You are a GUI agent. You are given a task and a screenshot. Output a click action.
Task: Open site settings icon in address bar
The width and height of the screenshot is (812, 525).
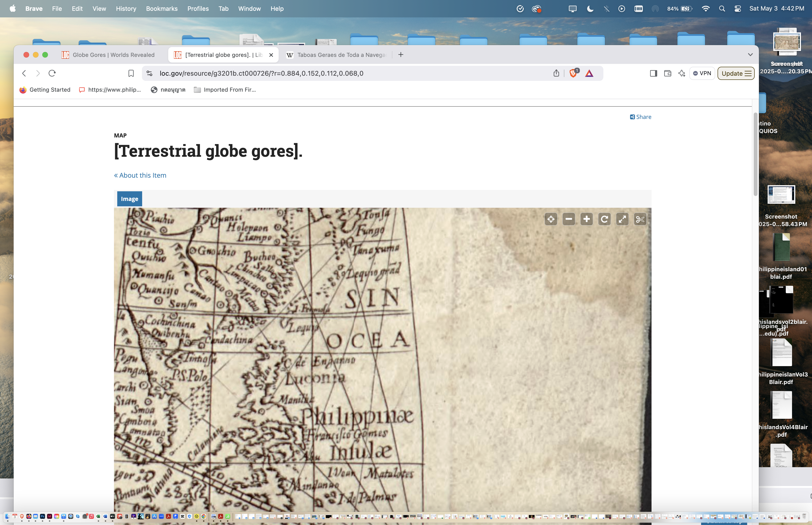coord(149,73)
